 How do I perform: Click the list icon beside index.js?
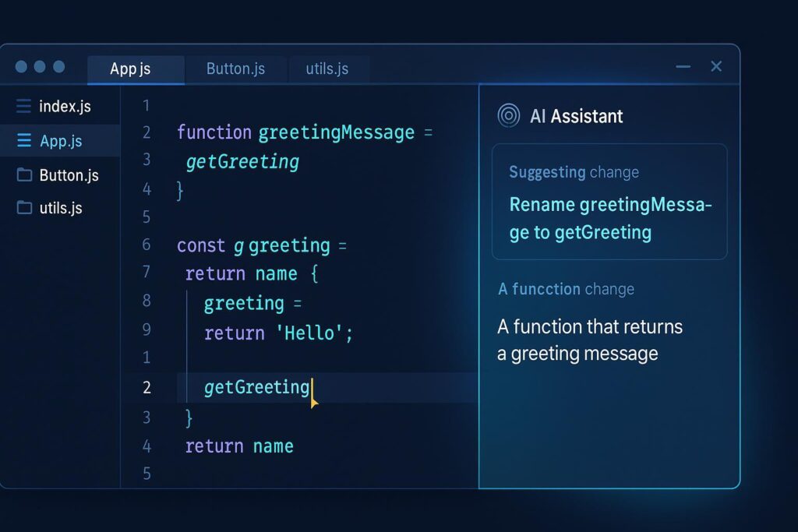(x=24, y=106)
